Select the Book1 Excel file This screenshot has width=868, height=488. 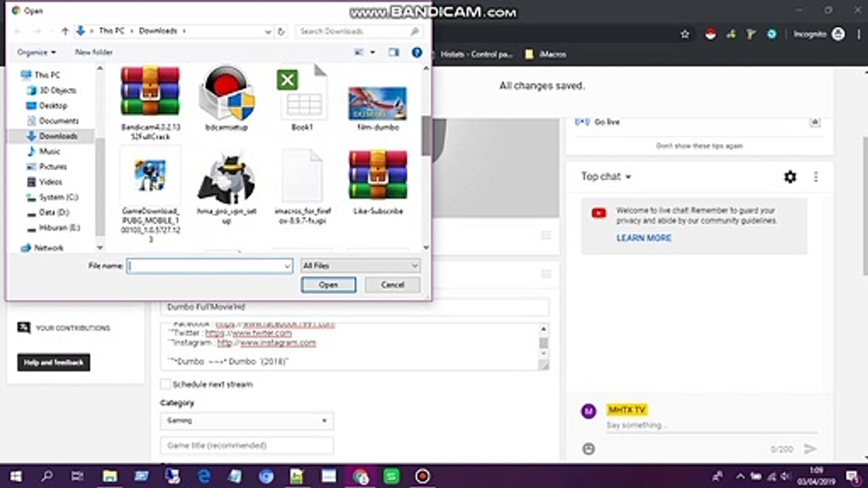click(x=302, y=98)
